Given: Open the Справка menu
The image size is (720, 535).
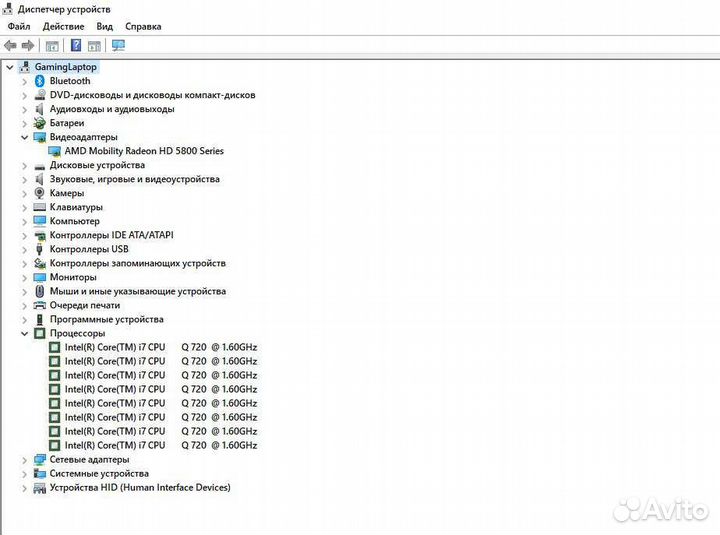Looking at the screenshot, I should tap(144, 26).
